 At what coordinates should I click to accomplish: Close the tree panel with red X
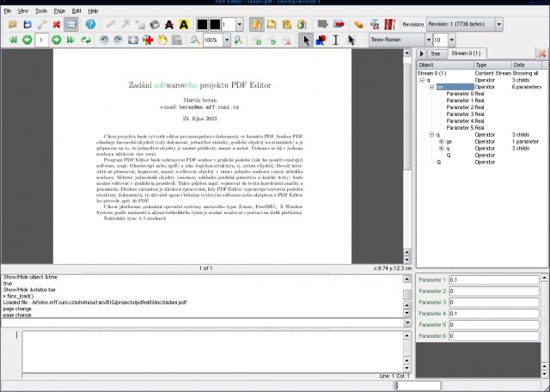point(542,53)
